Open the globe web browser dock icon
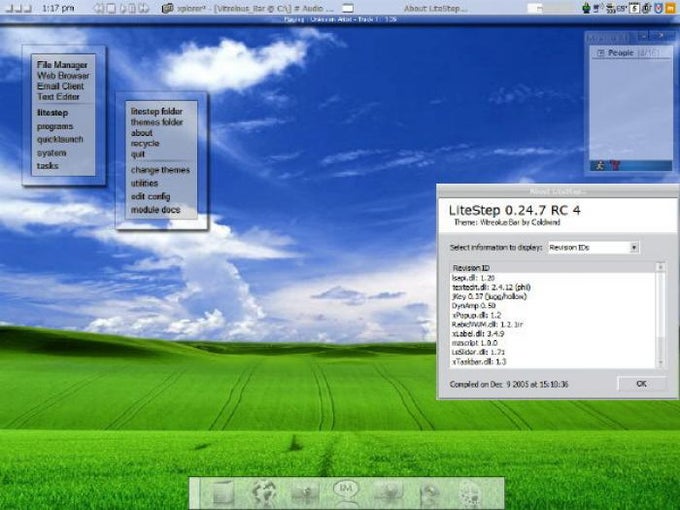Screen dimensions: 680x510 tap(265, 494)
